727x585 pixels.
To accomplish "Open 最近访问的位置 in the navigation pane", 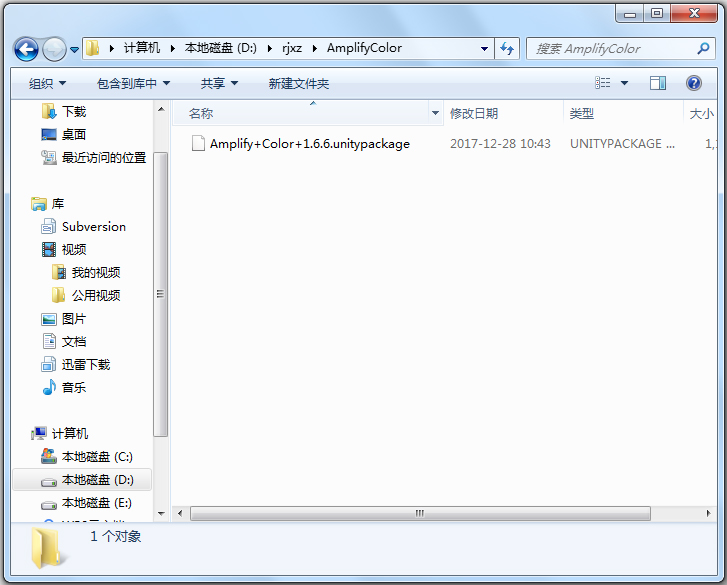I will (x=104, y=158).
